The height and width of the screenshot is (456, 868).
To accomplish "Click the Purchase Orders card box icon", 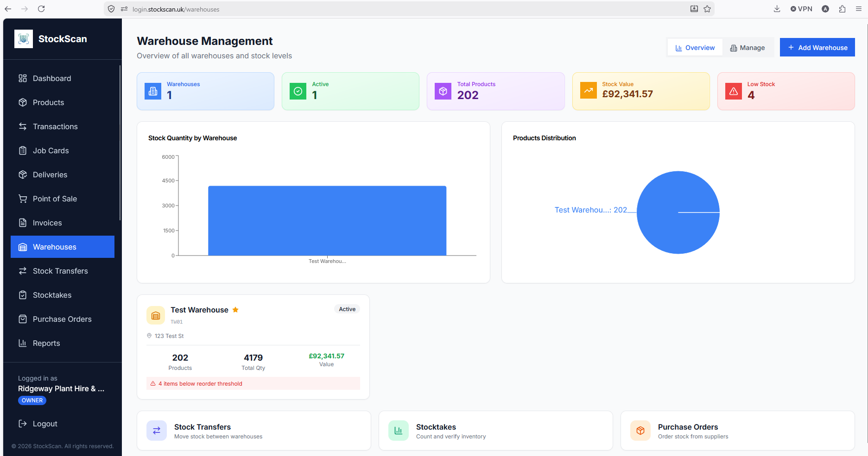I will [x=640, y=431].
